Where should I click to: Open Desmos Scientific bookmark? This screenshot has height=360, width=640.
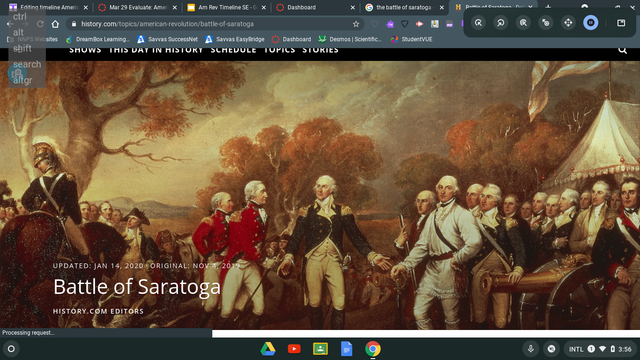tap(350, 39)
